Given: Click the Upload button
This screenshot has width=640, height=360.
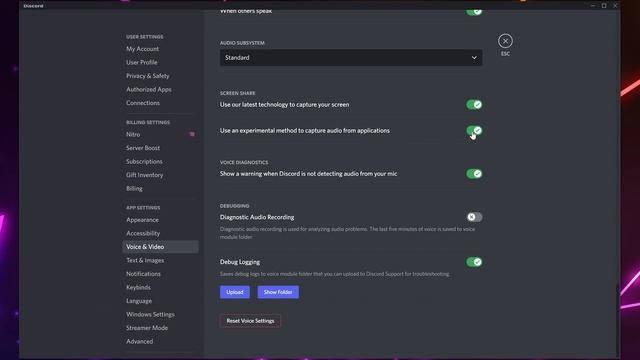Looking at the screenshot, I should pos(235,292).
